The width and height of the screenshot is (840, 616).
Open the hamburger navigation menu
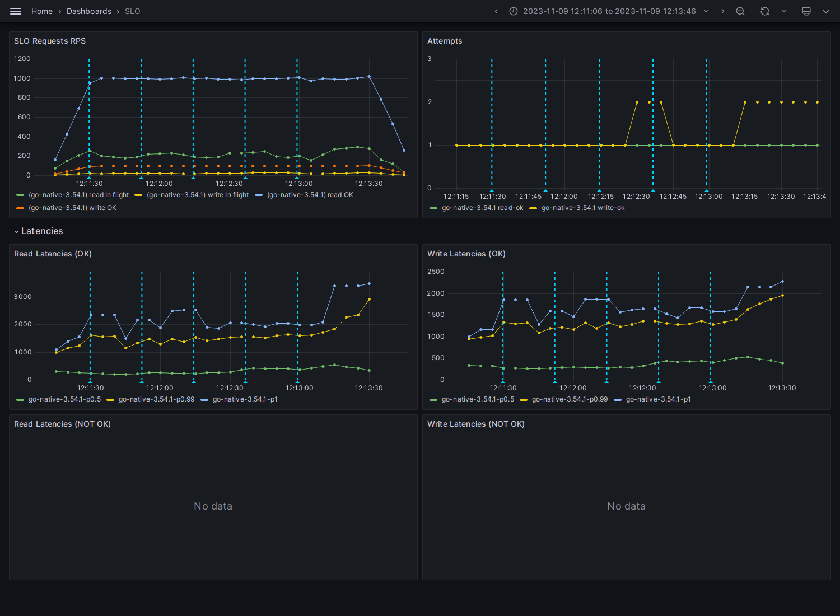[16, 11]
